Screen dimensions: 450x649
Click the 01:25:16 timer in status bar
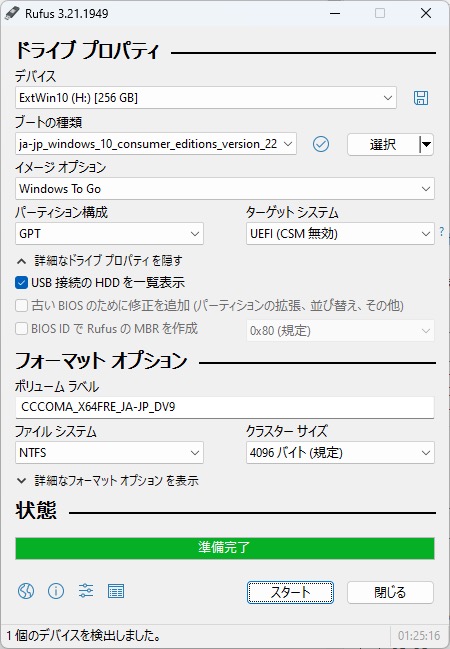point(419,635)
